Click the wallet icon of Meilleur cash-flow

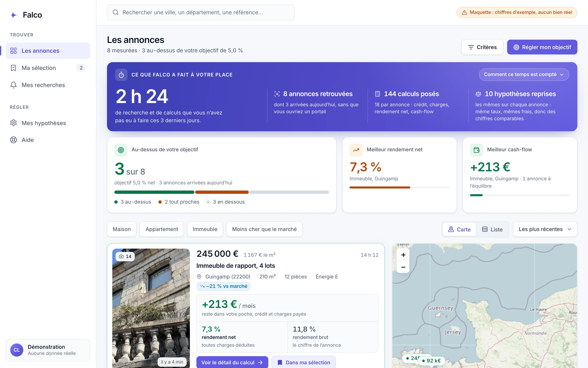point(477,150)
